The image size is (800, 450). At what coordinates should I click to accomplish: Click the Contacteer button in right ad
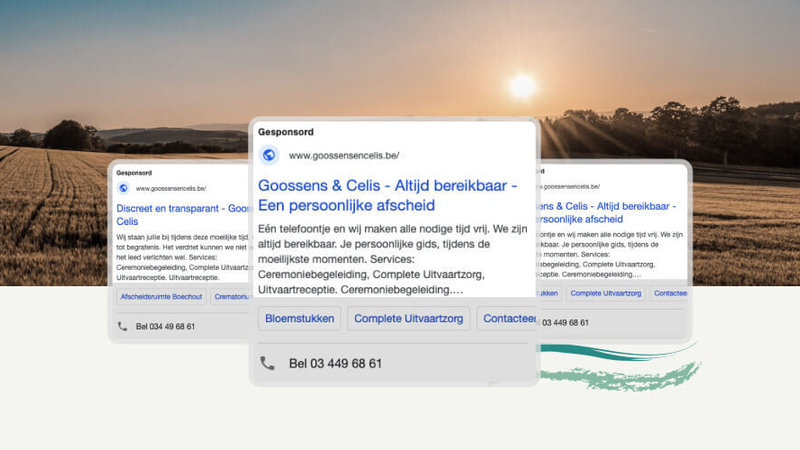tap(668, 294)
